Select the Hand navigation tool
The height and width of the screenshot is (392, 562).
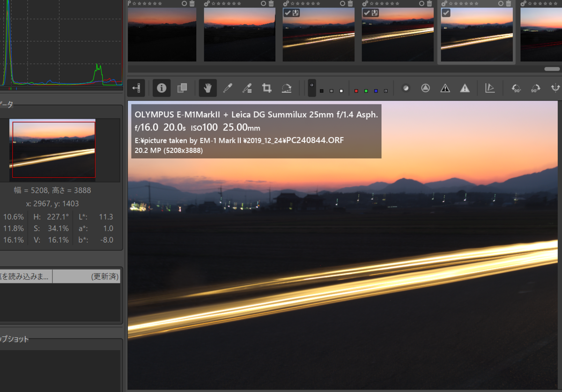[x=207, y=88]
